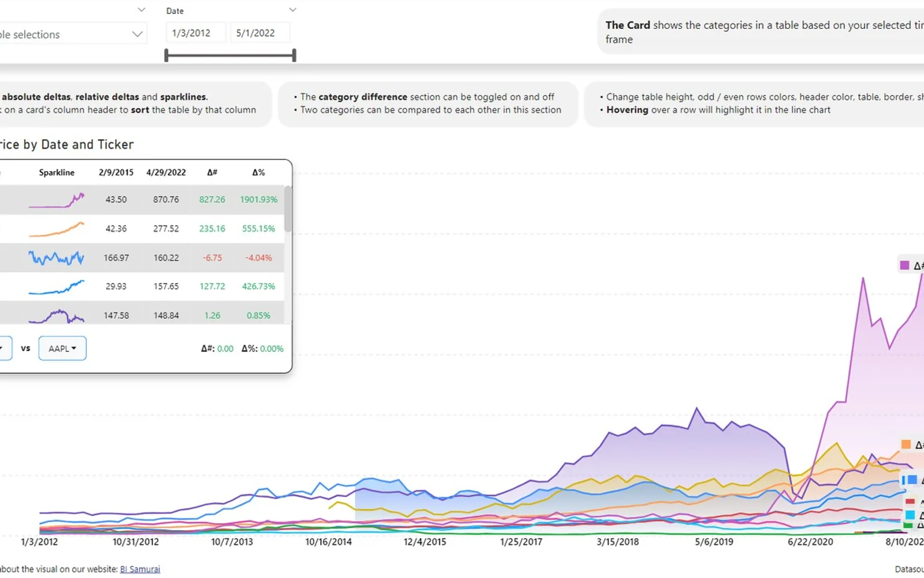Sort table by 2/9/2015 column header
Screen dimensions: 924x578
[116, 172]
